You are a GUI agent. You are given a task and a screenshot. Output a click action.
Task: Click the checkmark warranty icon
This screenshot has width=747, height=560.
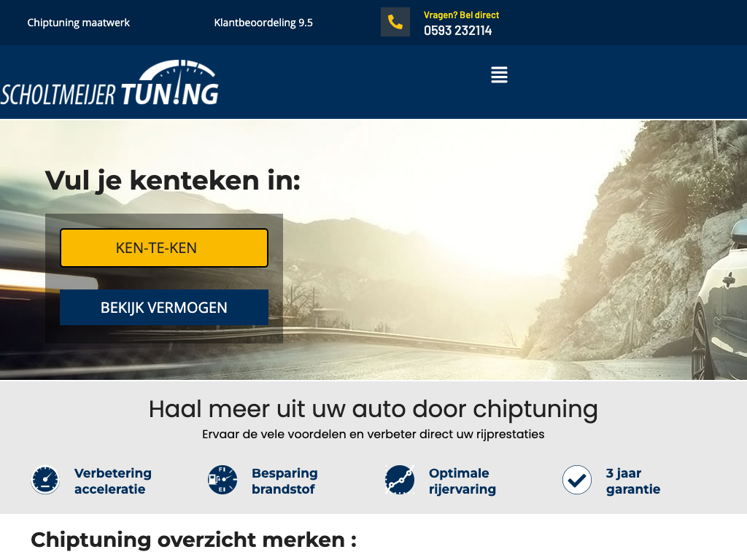[x=577, y=480]
